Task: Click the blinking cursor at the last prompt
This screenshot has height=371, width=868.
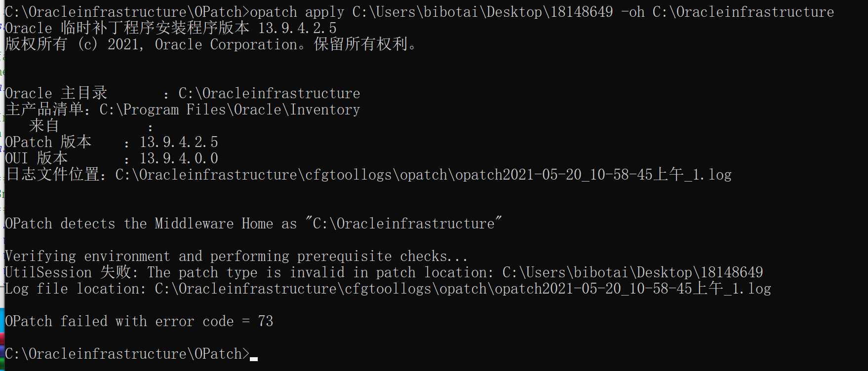Action: pyautogui.click(x=254, y=359)
